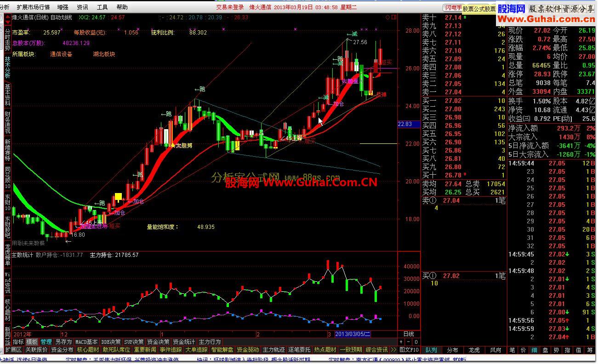
Task: Click the 模板 button below the chart
Action: point(32,342)
